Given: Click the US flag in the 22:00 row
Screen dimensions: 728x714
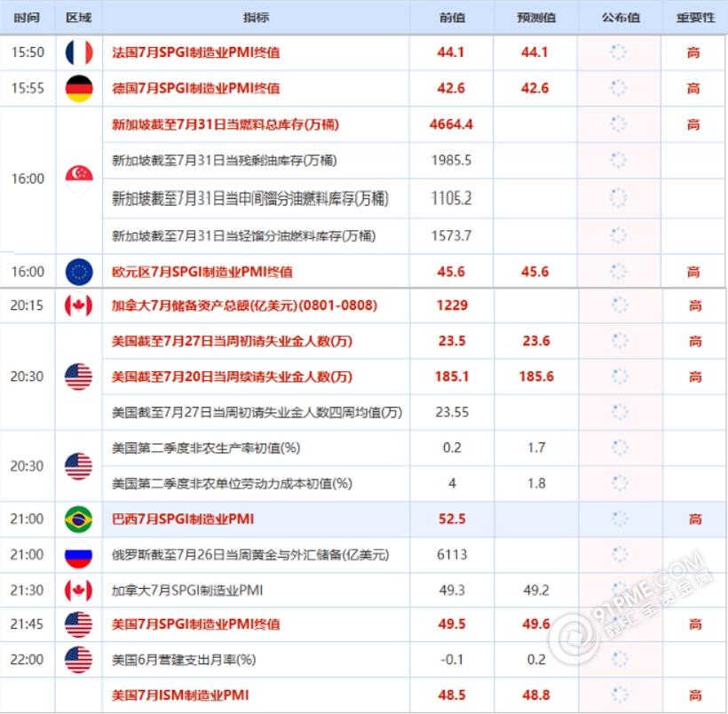Looking at the screenshot, I should 78,660.
